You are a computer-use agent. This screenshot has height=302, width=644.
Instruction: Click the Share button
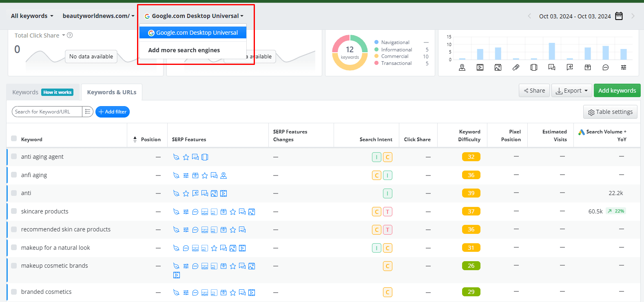click(x=534, y=91)
